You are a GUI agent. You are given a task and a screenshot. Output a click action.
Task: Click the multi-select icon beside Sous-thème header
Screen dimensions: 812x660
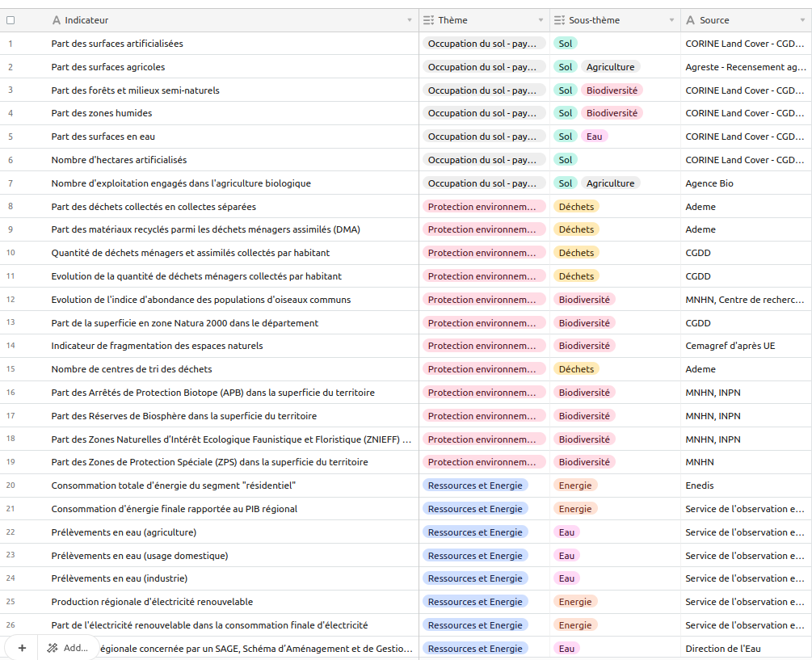point(560,20)
